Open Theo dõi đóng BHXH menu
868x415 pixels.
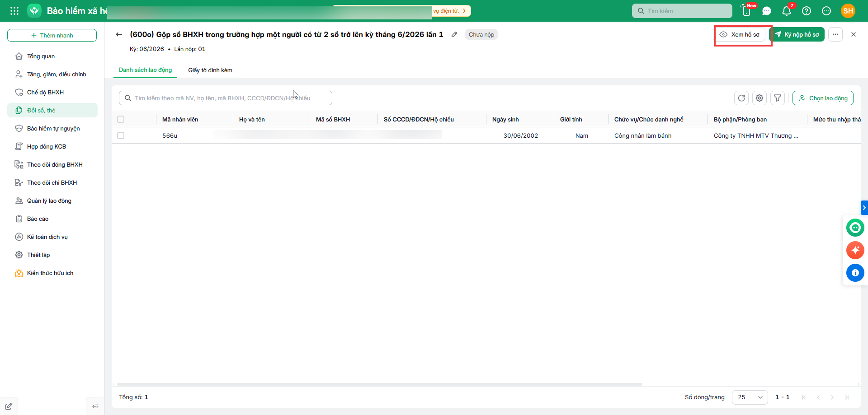point(52,164)
